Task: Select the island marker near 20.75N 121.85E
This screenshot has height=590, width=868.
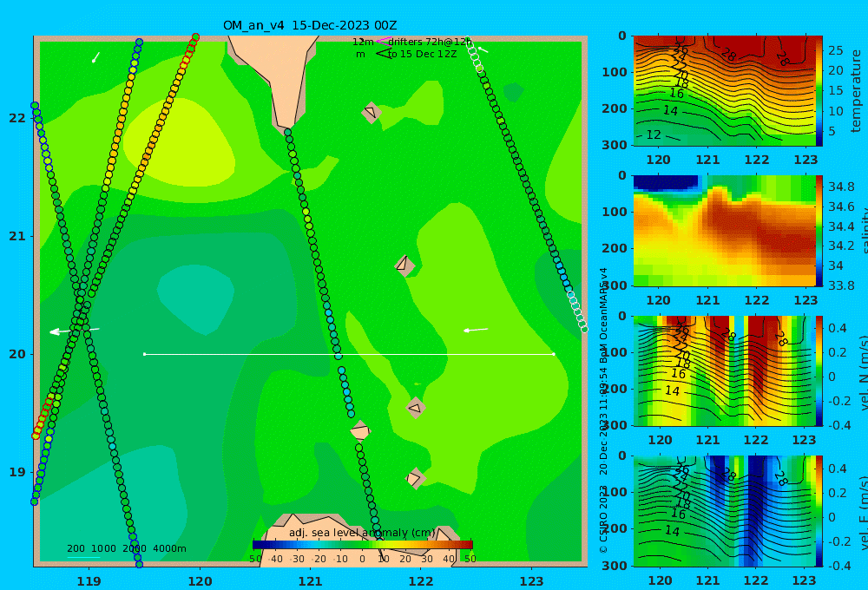Action: point(404,265)
